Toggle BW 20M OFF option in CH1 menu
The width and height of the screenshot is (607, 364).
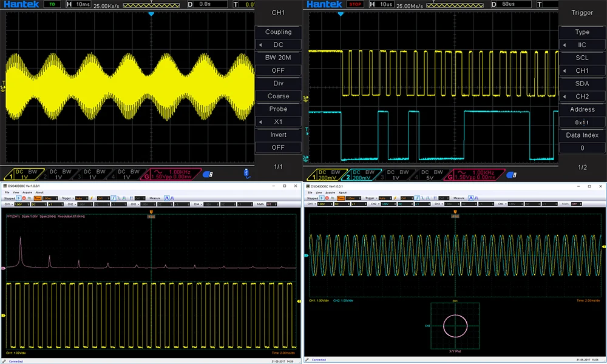[x=277, y=70]
